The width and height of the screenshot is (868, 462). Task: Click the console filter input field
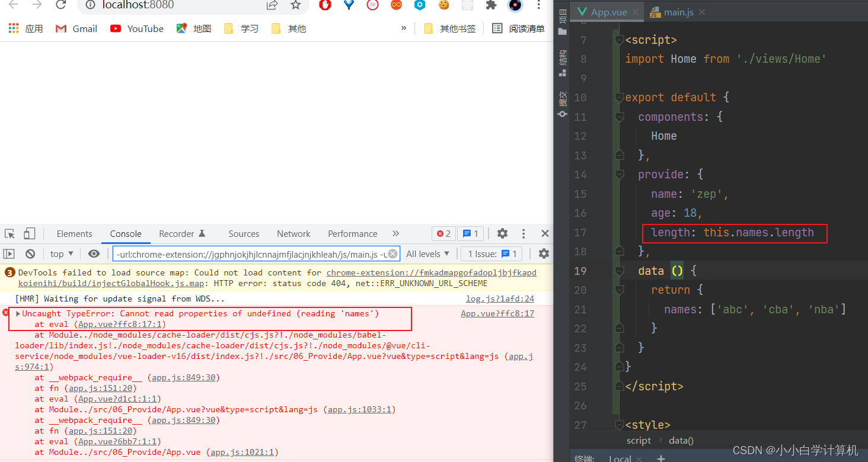point(256,254)
